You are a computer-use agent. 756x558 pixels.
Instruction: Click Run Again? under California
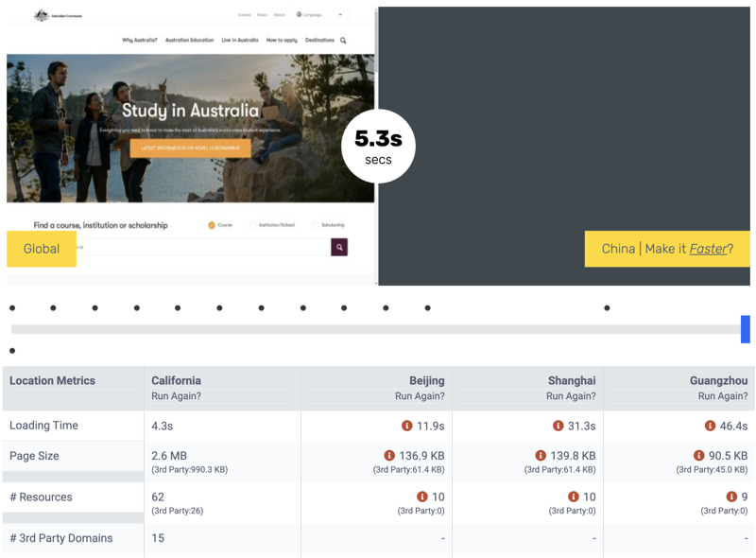[176, 396]
